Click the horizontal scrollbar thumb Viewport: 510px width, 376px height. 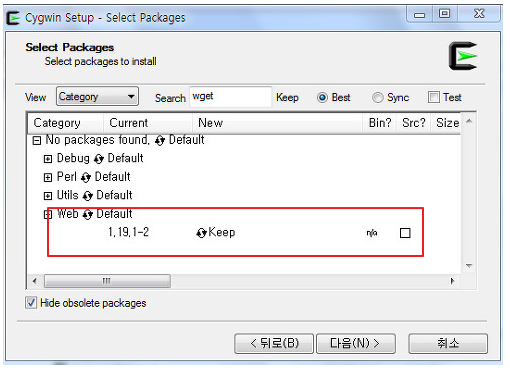[x=107, y=281]
